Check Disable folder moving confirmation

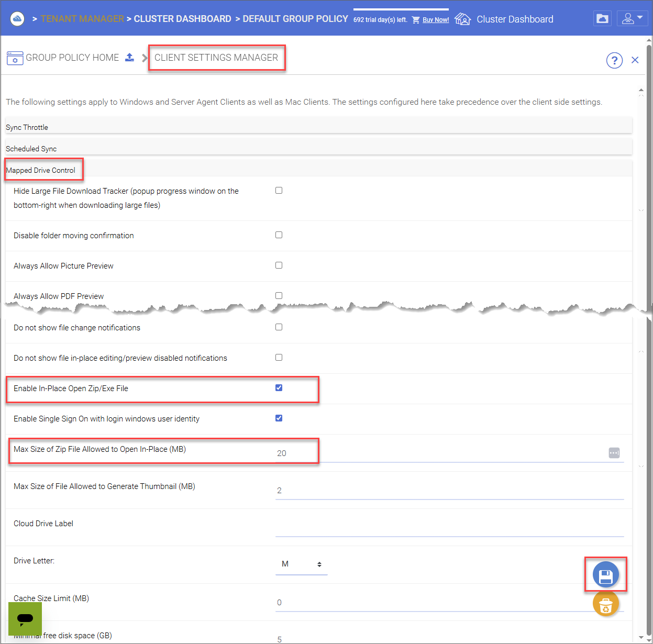(279, 235)
